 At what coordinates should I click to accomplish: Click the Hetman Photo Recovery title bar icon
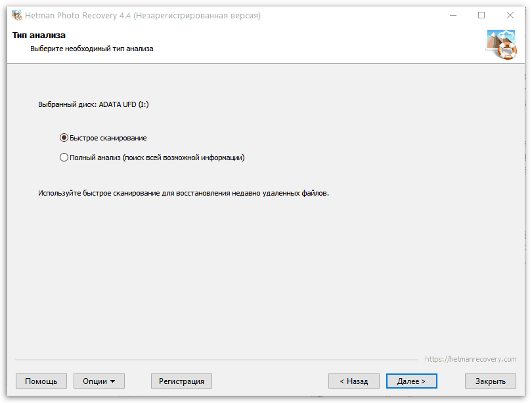pos(17,15)
